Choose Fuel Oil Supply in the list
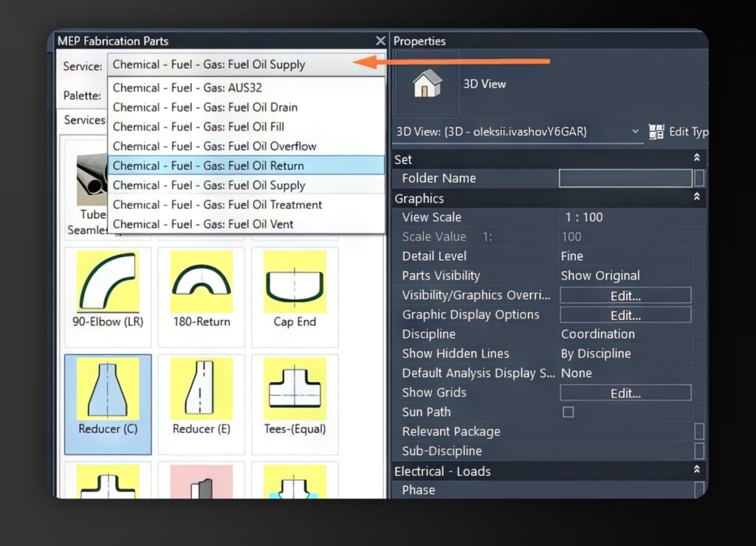Viewport: 756px width, 546px height. tap(246, 185)
